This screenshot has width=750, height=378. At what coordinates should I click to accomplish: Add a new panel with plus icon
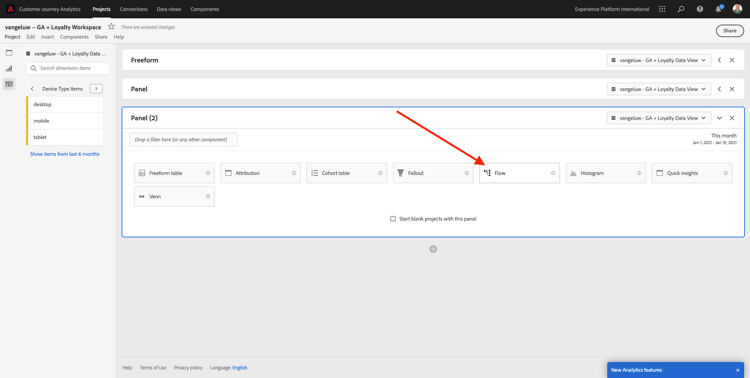pyautogui.click(x=433, y=249)
